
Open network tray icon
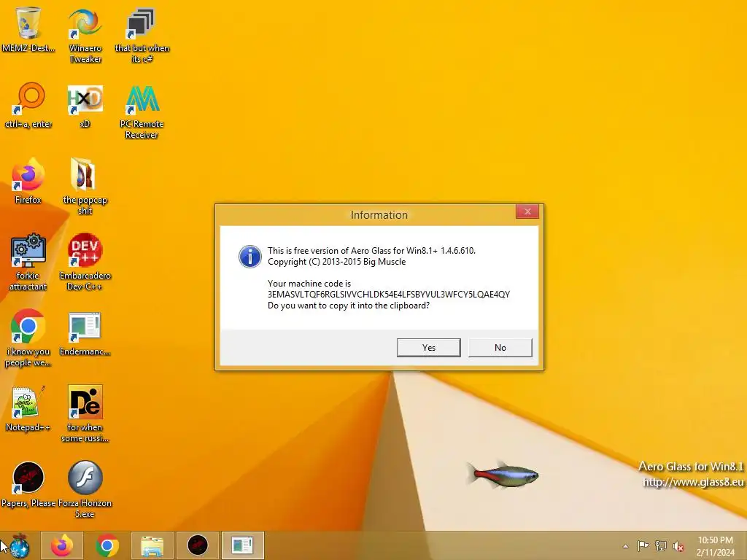[x=661, y=545]
